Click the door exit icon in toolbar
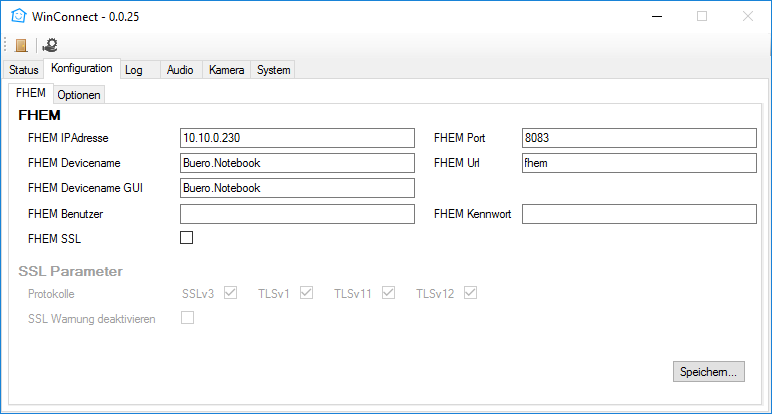Screen dimensions: 772x414 (21, 45)
